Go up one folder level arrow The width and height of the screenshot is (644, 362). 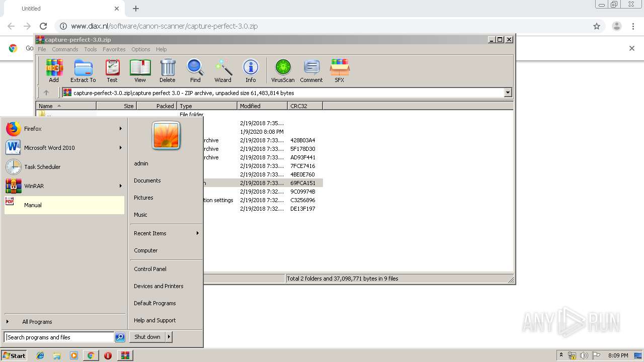46,93
